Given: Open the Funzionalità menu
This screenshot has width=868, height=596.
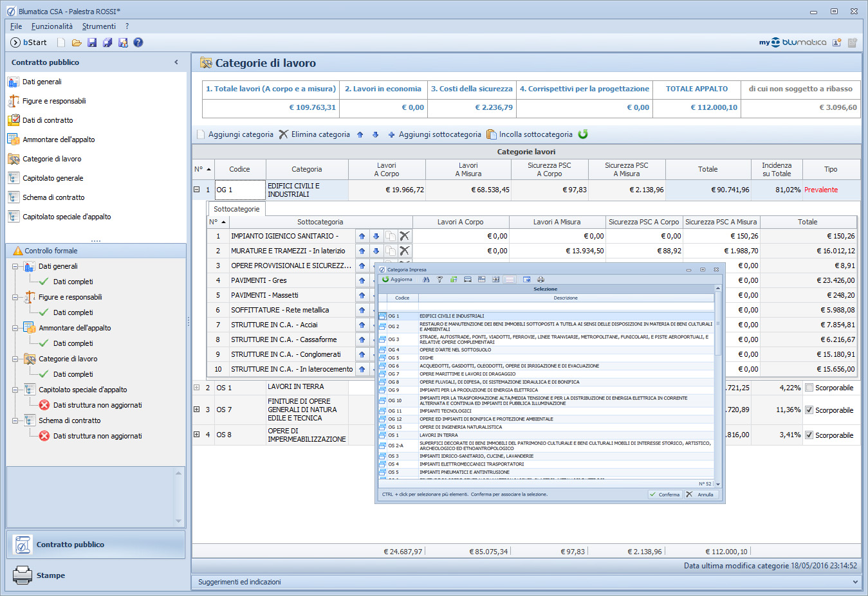Looking at the screenshot, I should click(51, 26).
